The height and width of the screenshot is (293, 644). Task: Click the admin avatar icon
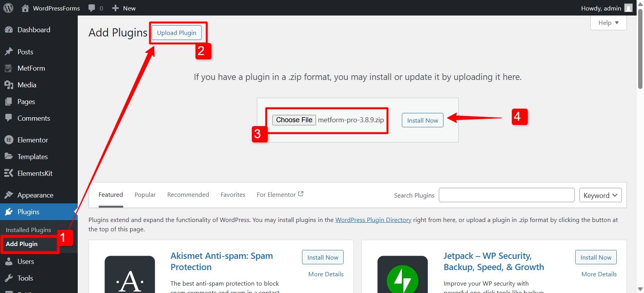point(628,8)
